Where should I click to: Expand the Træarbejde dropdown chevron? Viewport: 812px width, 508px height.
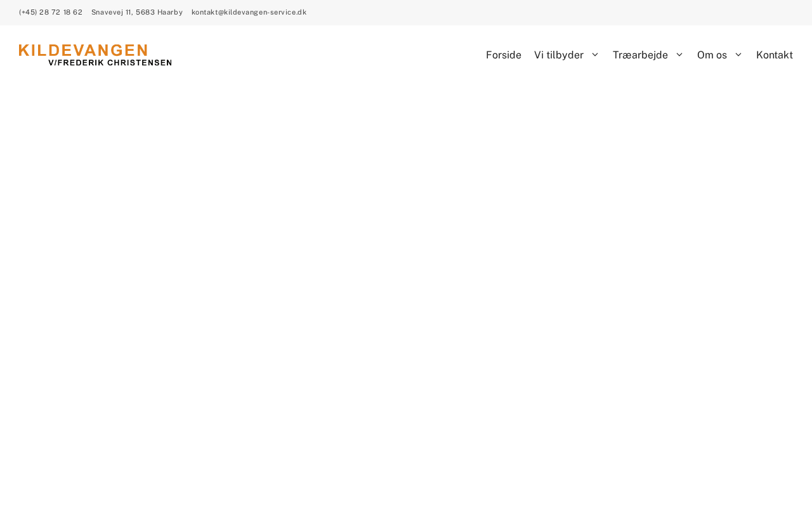(679, 55)
